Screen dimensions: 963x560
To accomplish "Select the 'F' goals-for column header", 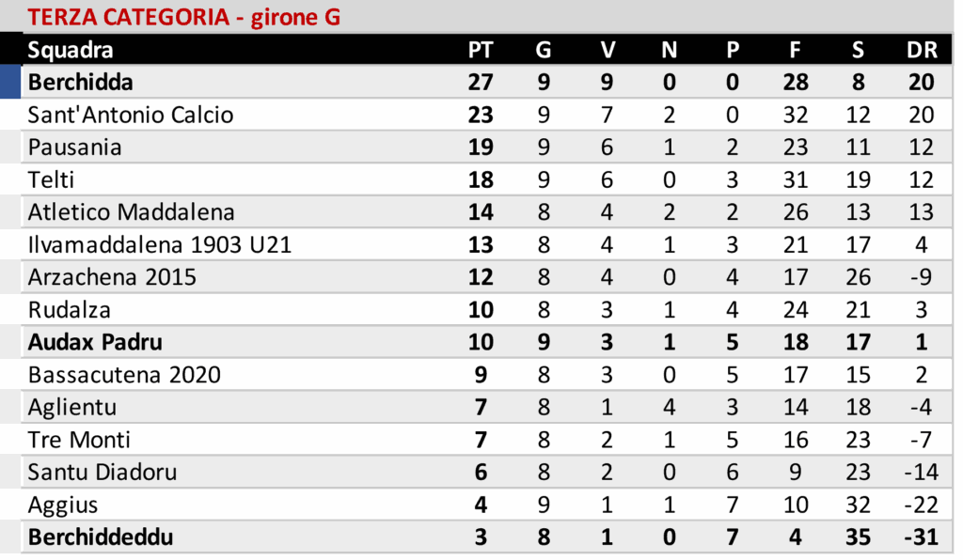I will (796, 50).
